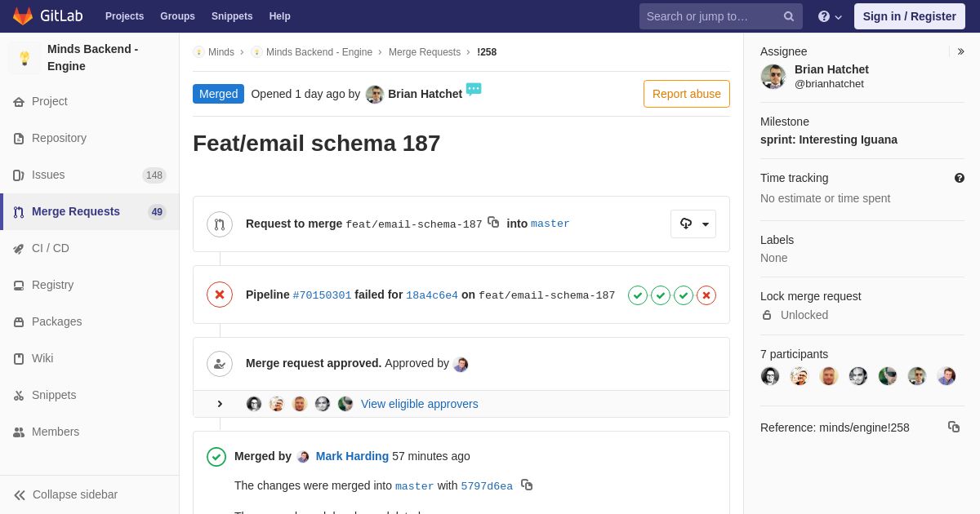
Task: Open Mark Harding's profile link
Action: point(352,456)
